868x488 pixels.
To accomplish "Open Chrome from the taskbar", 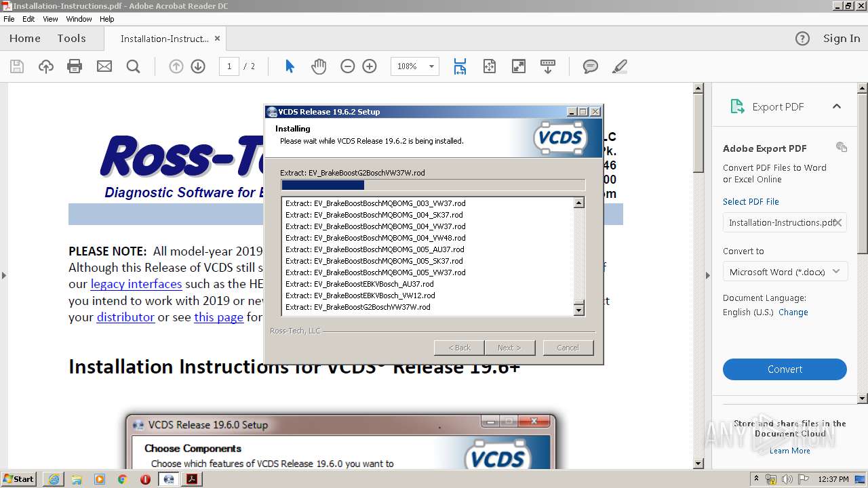I will point(123,479).
